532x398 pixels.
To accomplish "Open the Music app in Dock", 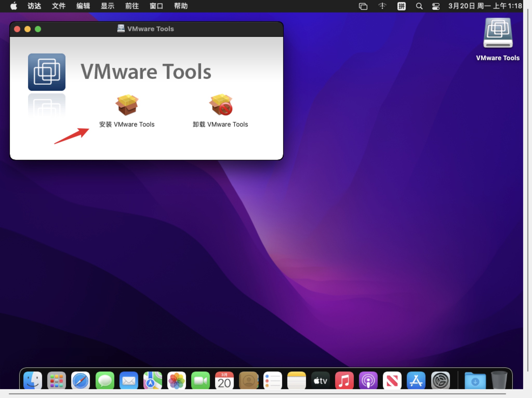I will tap(344, 381).
